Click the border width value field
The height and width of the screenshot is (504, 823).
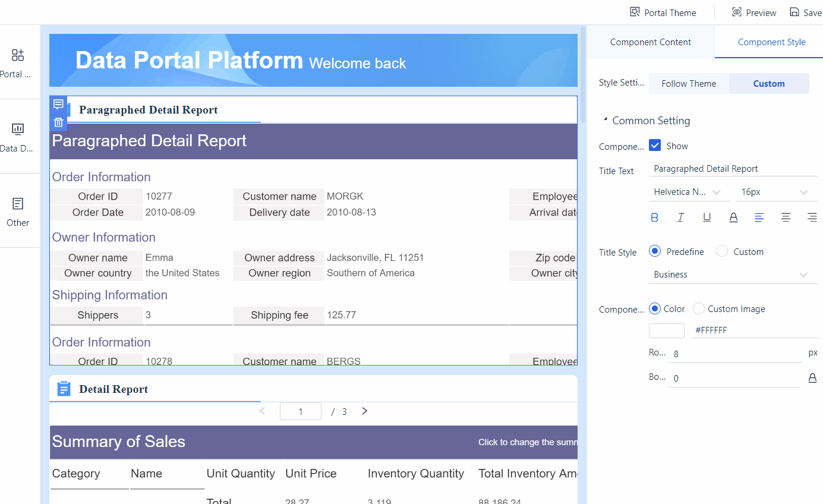734,379
